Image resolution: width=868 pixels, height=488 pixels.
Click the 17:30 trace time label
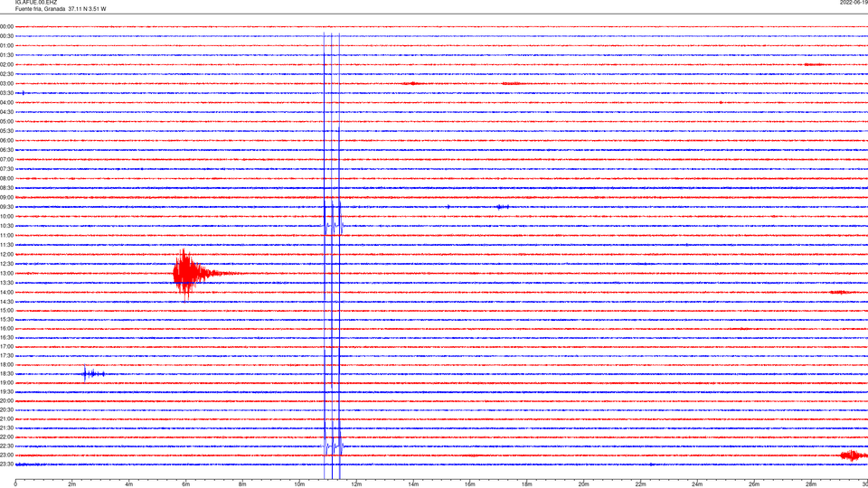[6, 356]
